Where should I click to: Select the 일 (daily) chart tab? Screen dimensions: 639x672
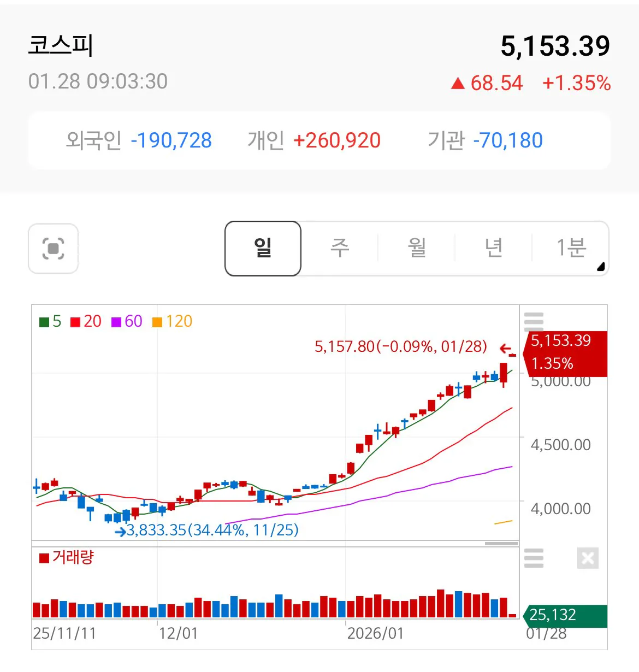tap(263, 249)
